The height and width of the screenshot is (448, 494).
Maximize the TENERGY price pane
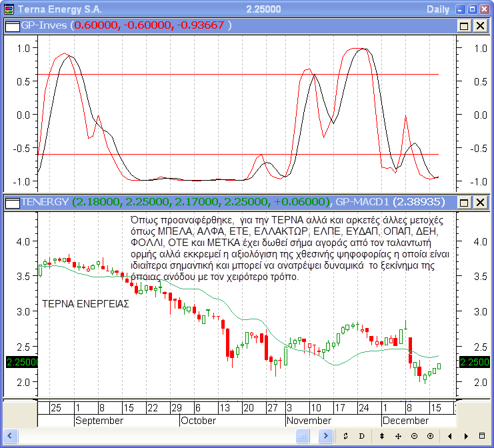pyautogui.click(x=465, y=202)
